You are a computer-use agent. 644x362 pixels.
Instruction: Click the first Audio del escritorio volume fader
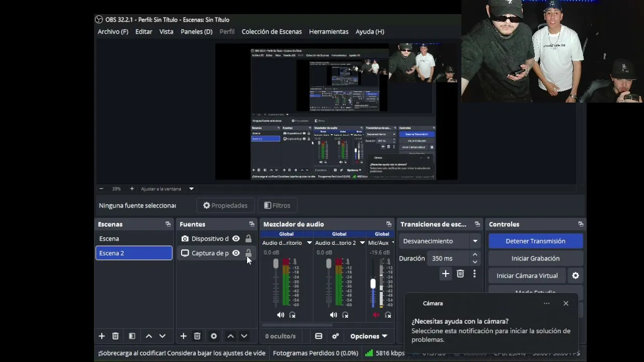coord(276,264)
